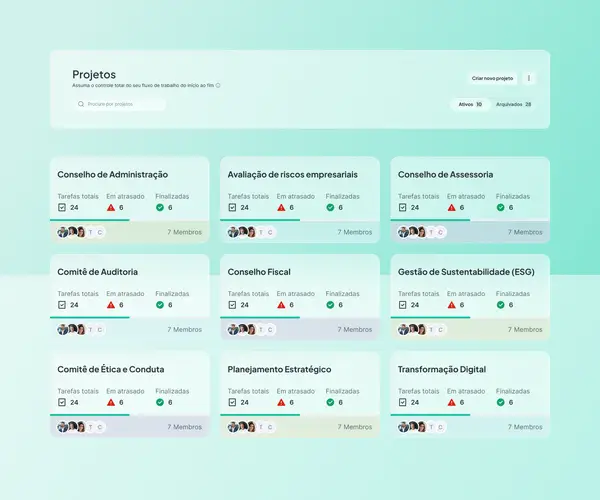Click T initial avatar on Conselho Fiscal card

[x=261, y=330]
